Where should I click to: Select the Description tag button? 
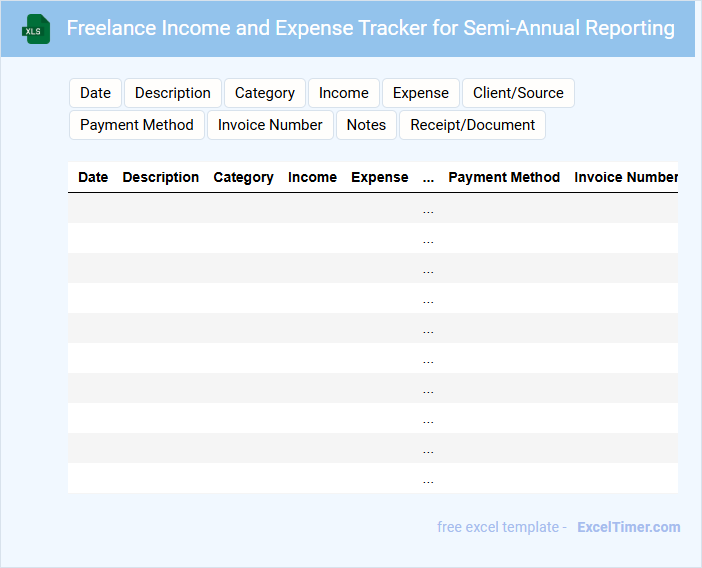tap(173, 93)
